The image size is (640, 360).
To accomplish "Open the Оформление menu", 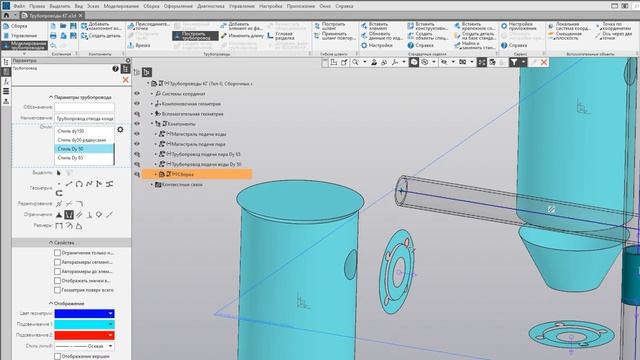I will [178, 6].
